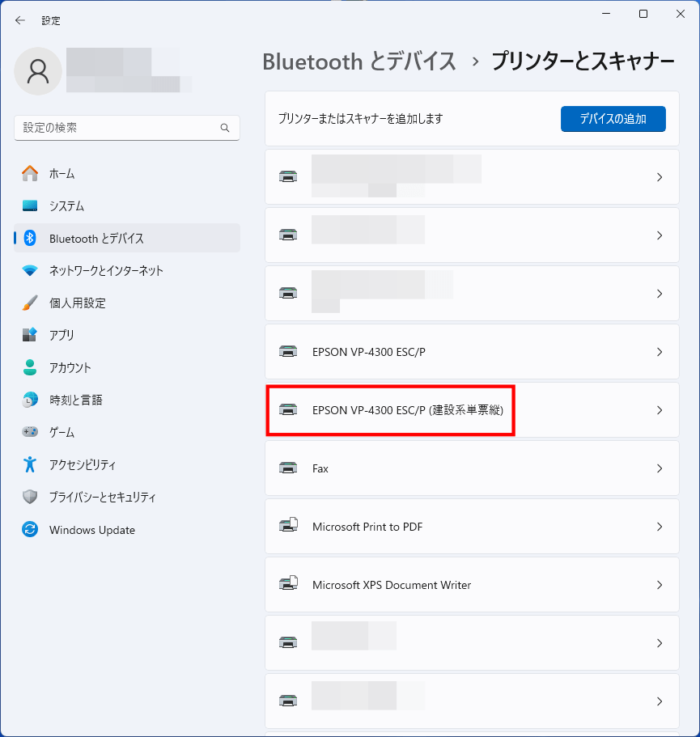Viewport: 700px width, 737px height.
Task: Expand EPSON VP-4300 ESC/P (建設系単票縦) chevron
Action: (x=660, y=410)
